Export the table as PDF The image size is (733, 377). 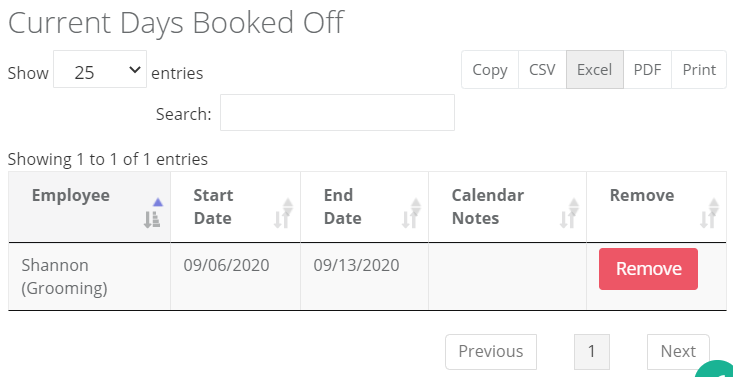coord(647,70)
